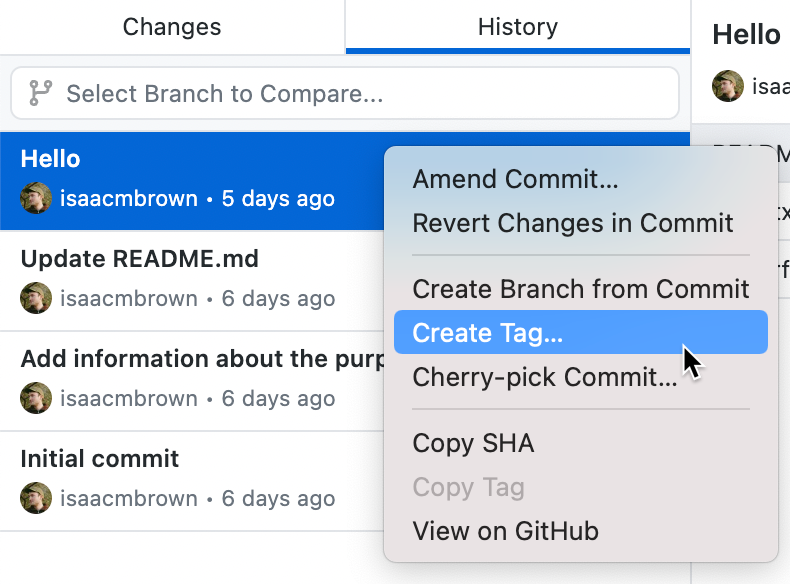This screenshot has width=790, height=584.
Task: Select the Initial commit entry
Action: coord(100,459)
